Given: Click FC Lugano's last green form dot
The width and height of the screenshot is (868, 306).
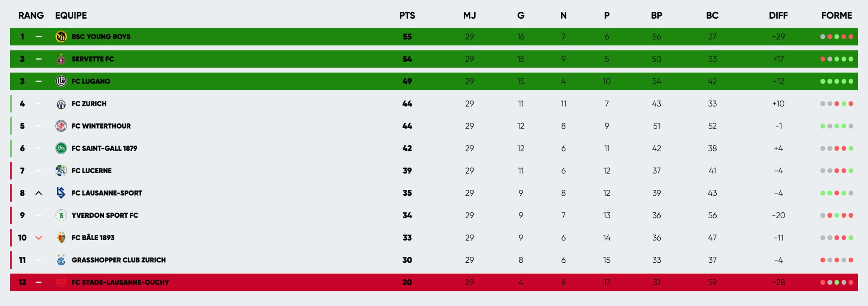Looking at the screenshot, I should point(851,81).
